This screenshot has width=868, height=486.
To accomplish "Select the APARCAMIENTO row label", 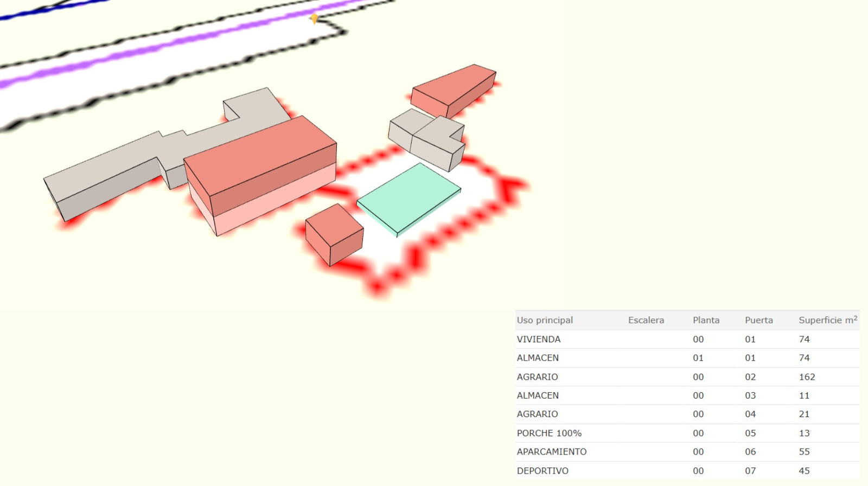I will pos(552,451).
